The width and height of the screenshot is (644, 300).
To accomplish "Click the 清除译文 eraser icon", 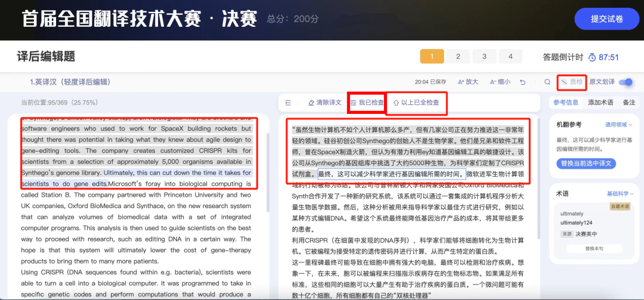I will coord(311,103).
